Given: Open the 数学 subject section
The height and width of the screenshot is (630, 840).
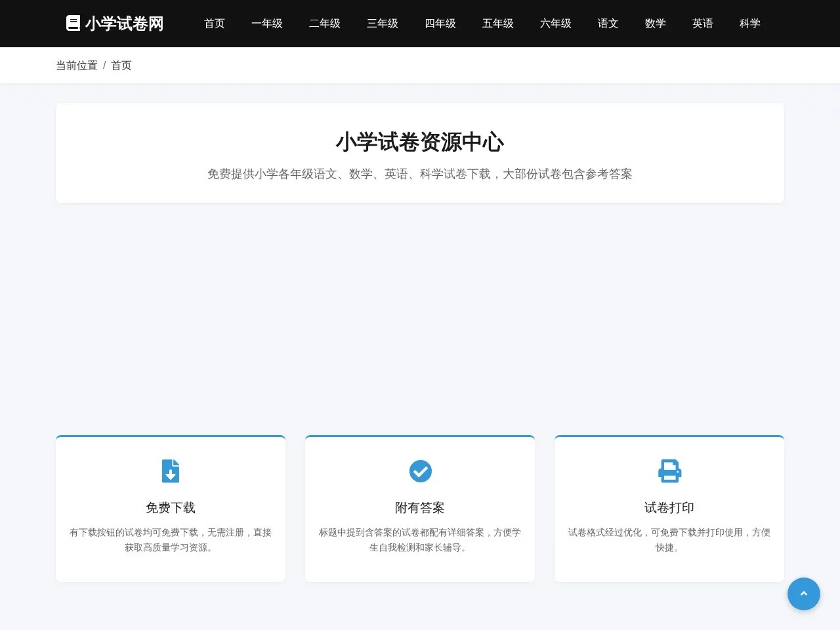Looking at the screenshot, I should [x=655, y=23].
